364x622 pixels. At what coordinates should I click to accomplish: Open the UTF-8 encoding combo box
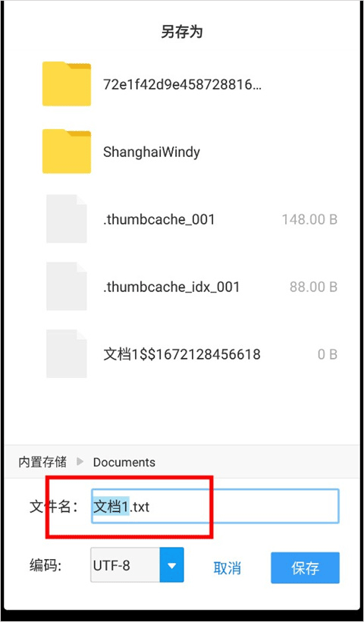click(x=137, y=565)
